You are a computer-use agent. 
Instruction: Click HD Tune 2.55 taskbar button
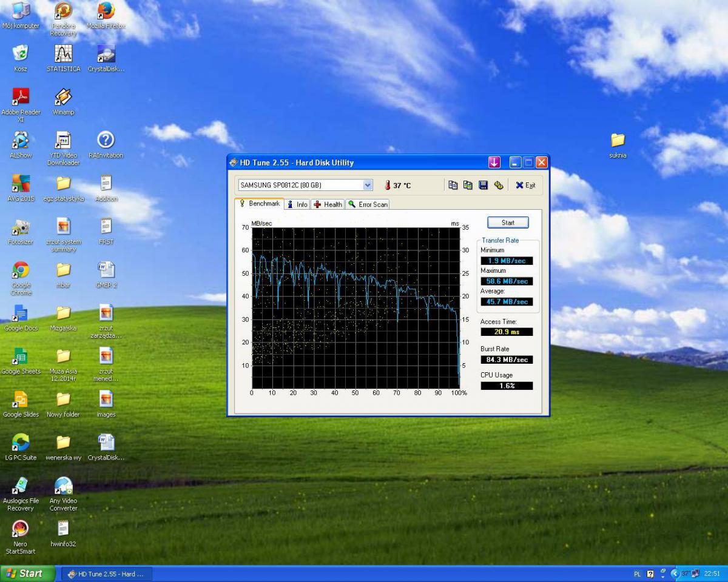point(107,574)
